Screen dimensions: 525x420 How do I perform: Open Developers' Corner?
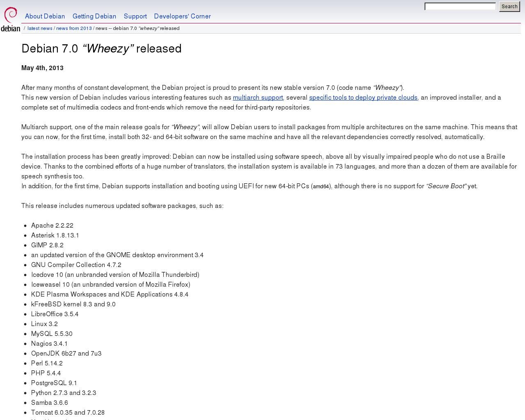click(x=183, y=16)
